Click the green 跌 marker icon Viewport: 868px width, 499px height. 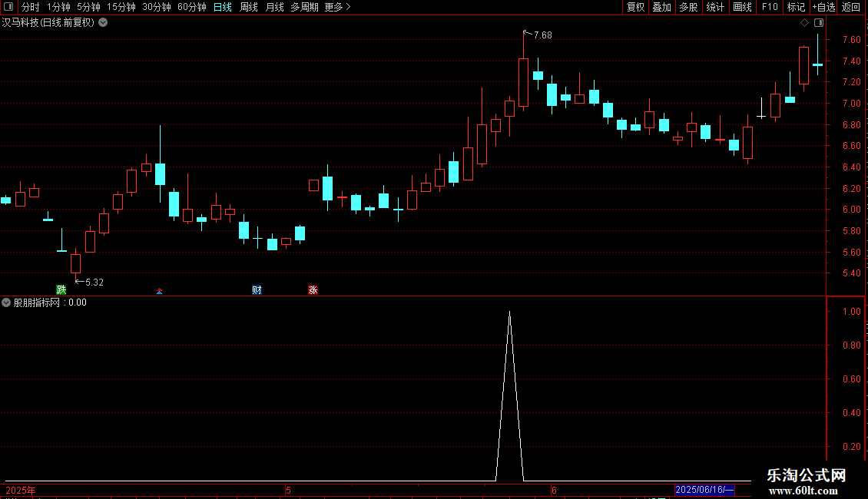click(x=61, y=290)
